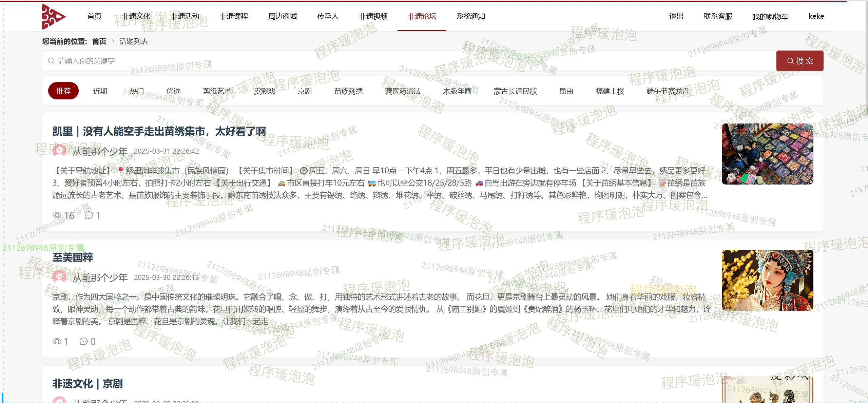Click the eye view icon on the 苗绣集市 post
This screenshot has width=868, height=403.
(x=58, y=215)
